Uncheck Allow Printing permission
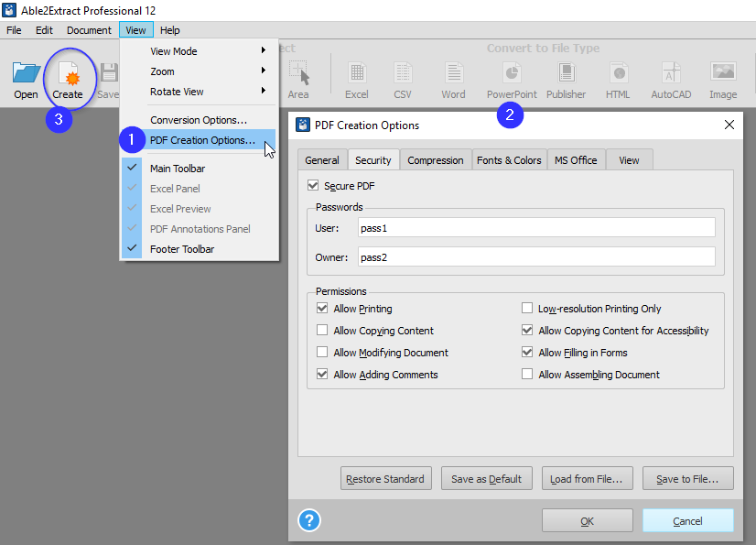This screenshot has height=545, width=756. click(x=322, y=308)
